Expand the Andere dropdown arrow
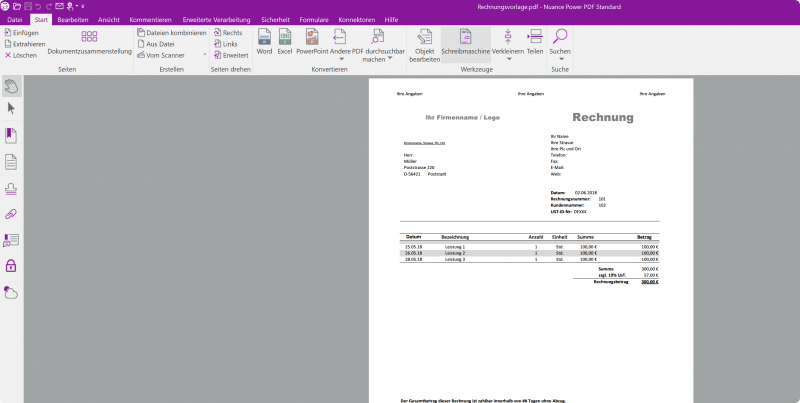The image size is (800, 403). pos(342,59)
